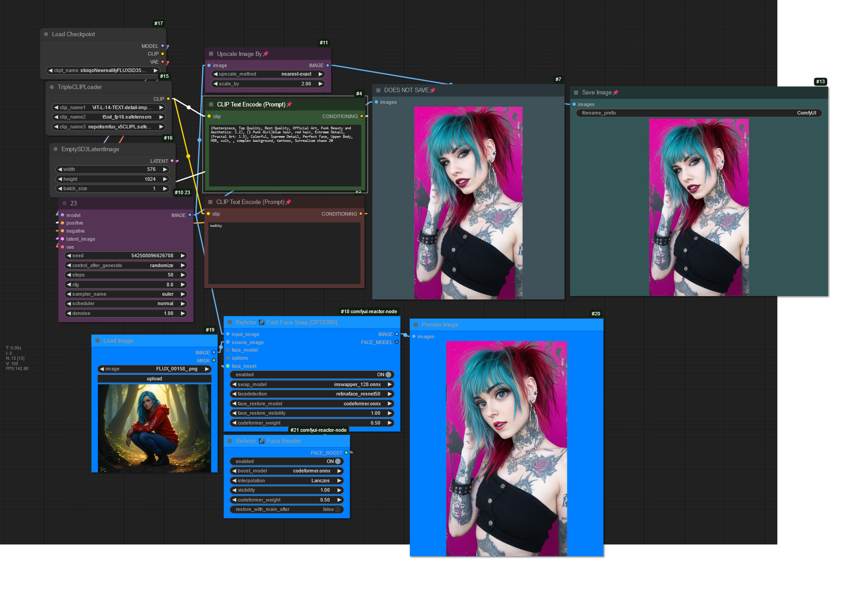Click the pin icon on Upscale Image By
868x608 pixels.
pos(266,54)
